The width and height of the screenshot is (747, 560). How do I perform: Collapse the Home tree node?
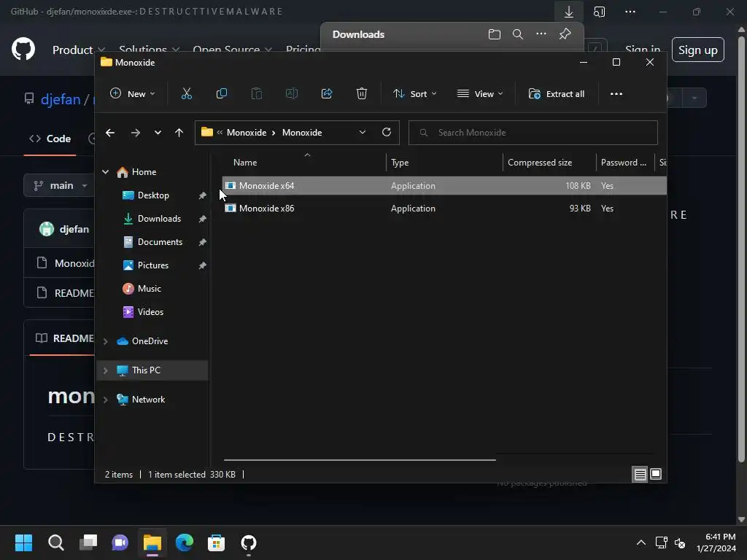click(105, 172)
